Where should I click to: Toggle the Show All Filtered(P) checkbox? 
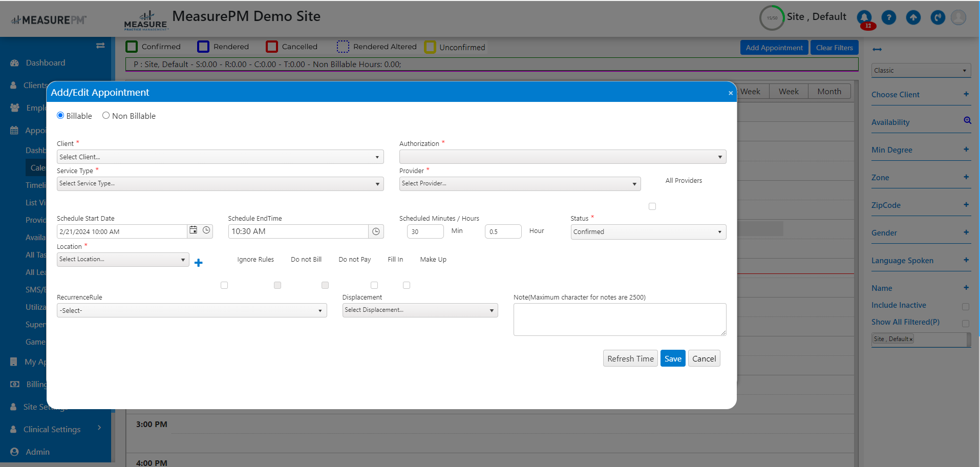tap(966, 324)
